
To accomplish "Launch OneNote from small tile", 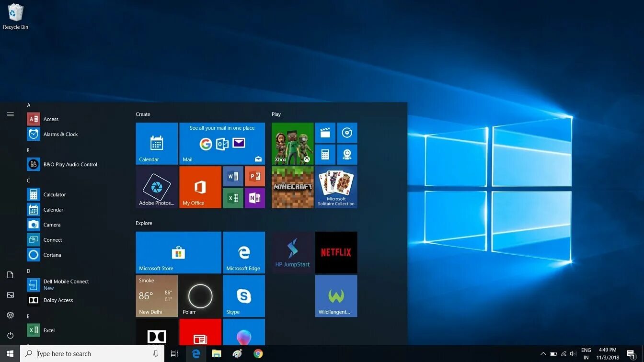I will (255, 198).
